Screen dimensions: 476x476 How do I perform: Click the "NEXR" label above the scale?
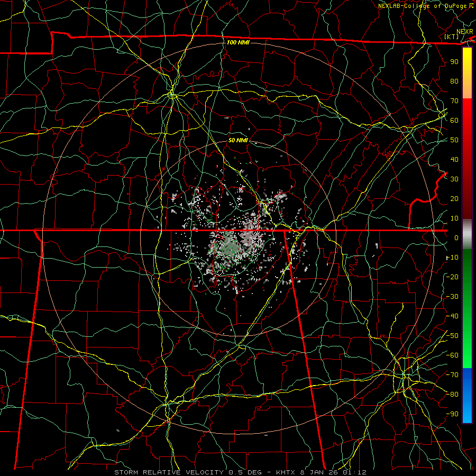(465, 32)
